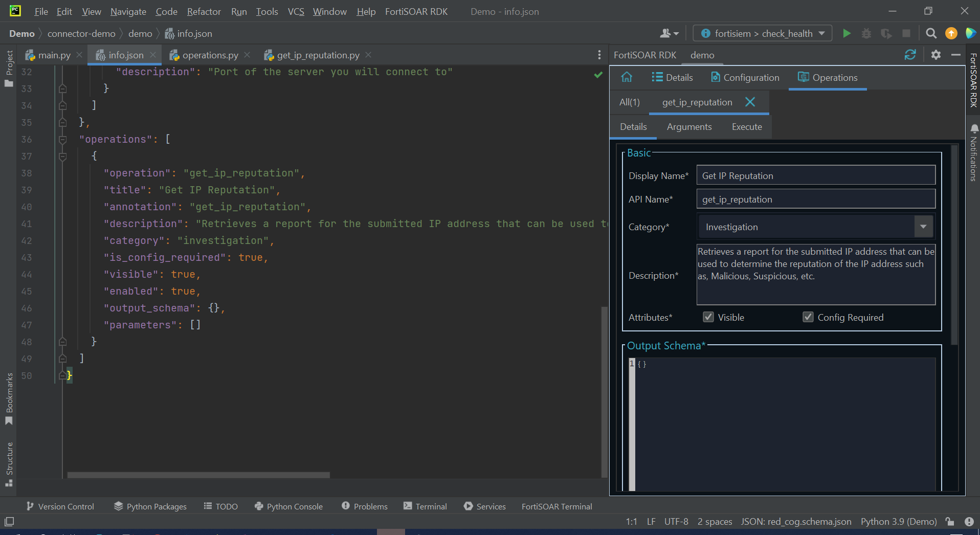Click the Display Name input field
This screenshot has width=980, height=535.
815,175
